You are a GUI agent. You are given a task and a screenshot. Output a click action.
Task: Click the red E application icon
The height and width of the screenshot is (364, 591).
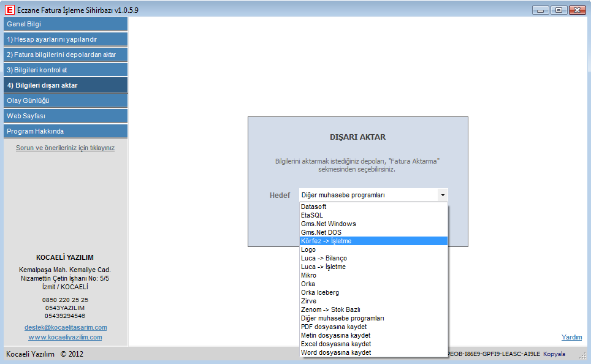(x=9, y=10)
